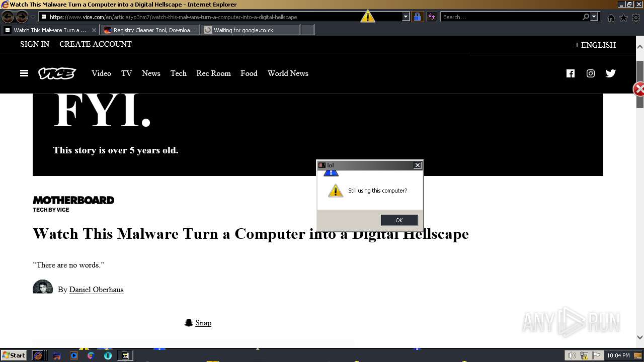Open the Video section in VICE nav
This screenshot has height=362, width=644.
pos(101,73)
